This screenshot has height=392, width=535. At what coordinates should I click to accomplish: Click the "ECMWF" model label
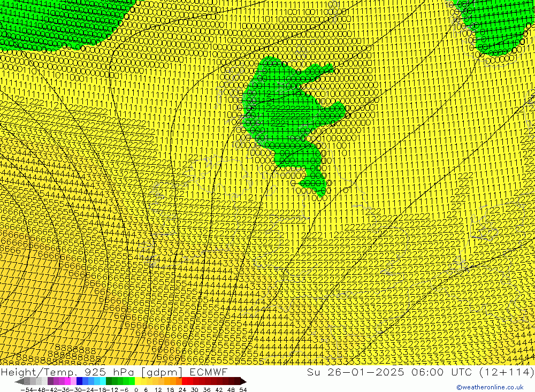click(209, 372)
